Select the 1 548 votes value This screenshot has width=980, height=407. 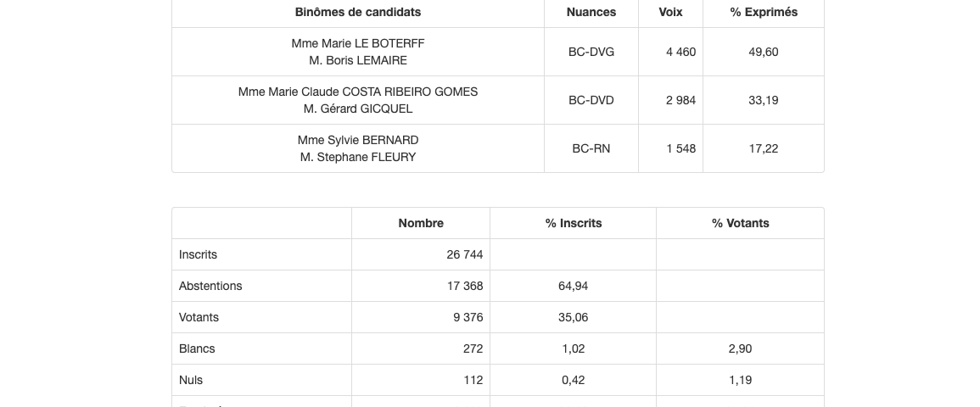[680, 148]
